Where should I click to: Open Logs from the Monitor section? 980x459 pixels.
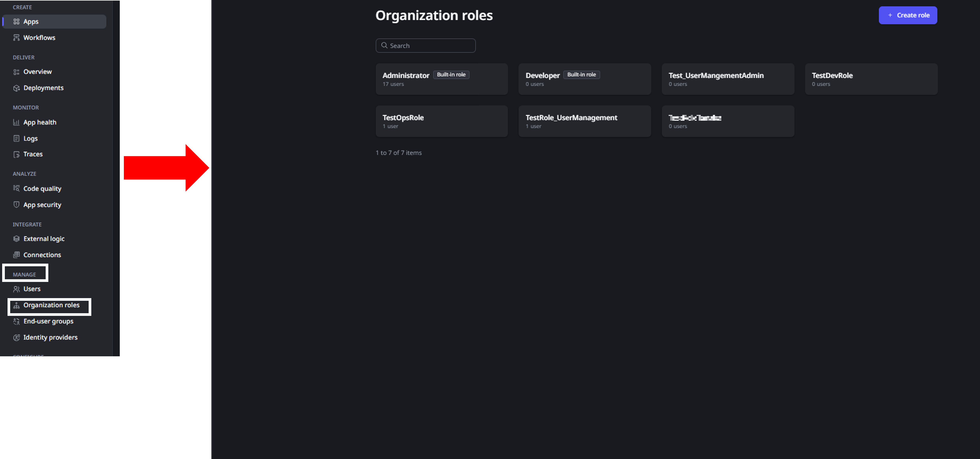click(x=31, y=138)
